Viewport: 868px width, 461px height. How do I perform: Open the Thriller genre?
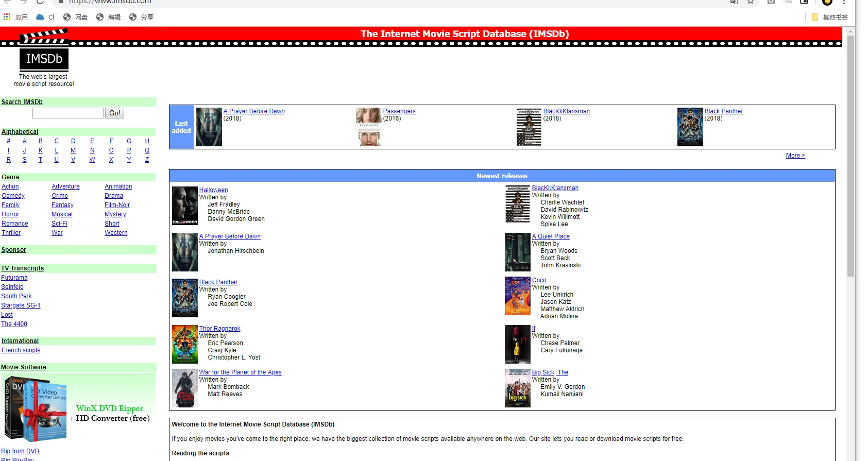(11, 233)
